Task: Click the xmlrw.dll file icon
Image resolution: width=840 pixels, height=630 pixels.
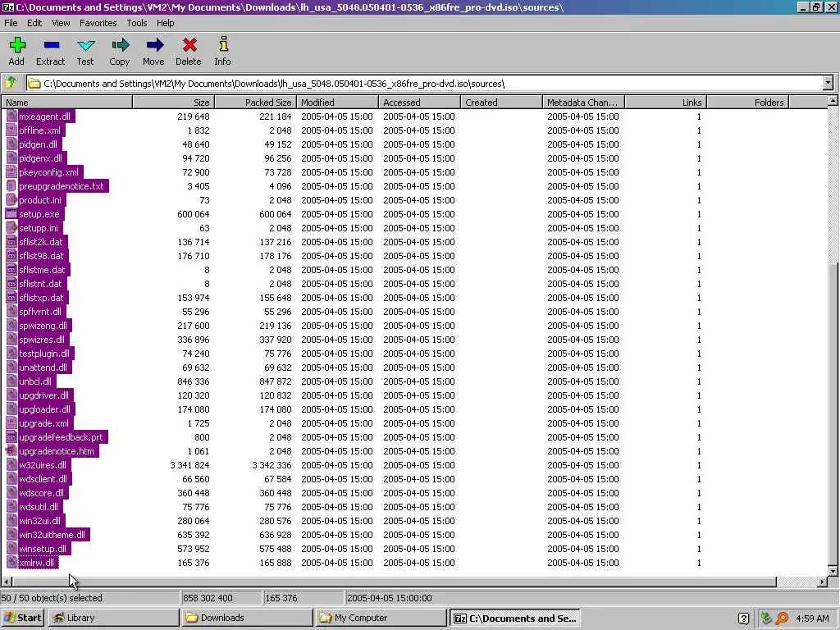Action: [x=11, y=563]
